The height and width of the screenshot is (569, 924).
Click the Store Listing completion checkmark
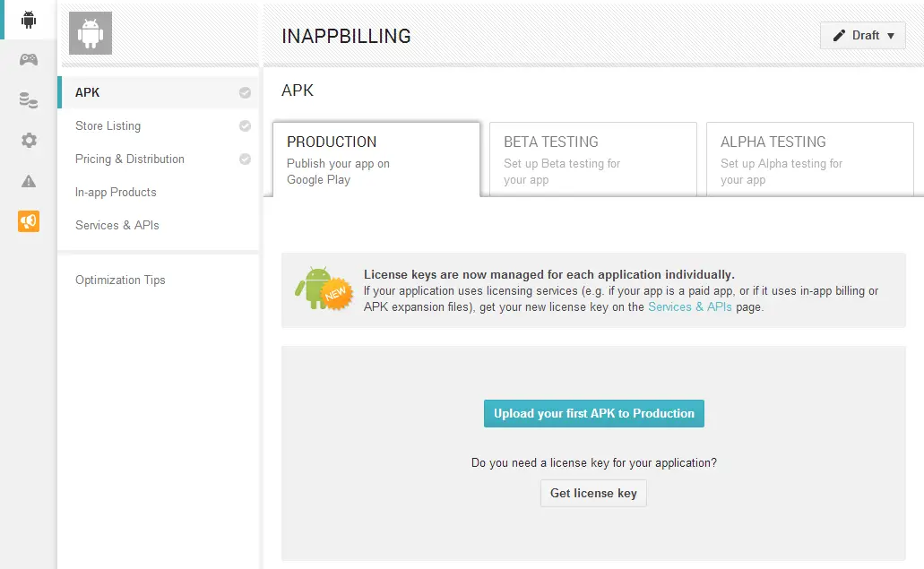tap(245, 126)
